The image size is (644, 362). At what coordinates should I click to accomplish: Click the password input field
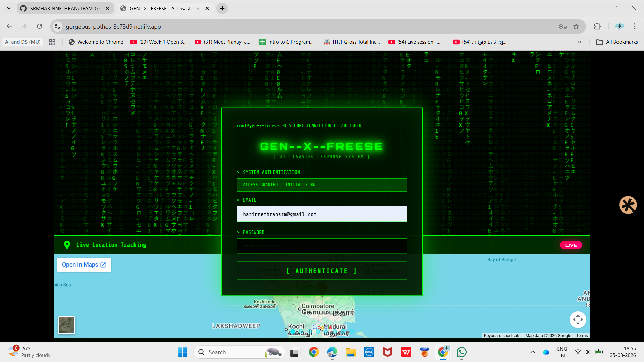pyautogui.click(x=322, y=246)
